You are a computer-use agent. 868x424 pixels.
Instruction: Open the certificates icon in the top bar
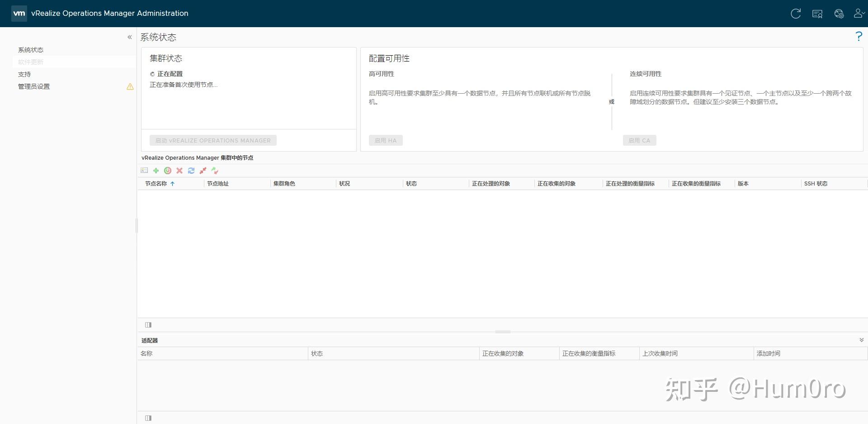(817, 14)
